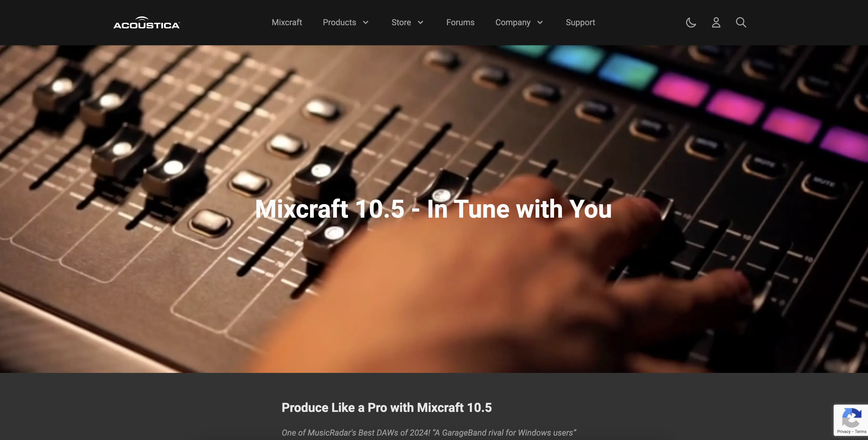Toggle the user account visibility
The image size is (868, 440).
715,22
